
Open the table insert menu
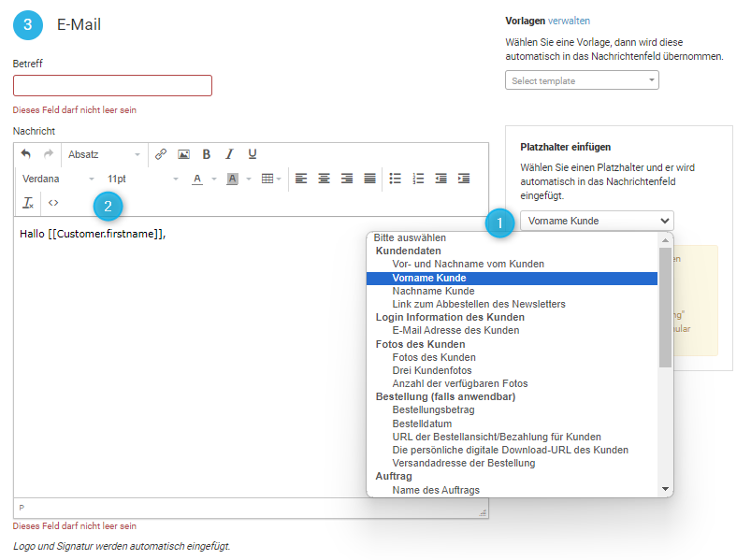tap(271, 179)
